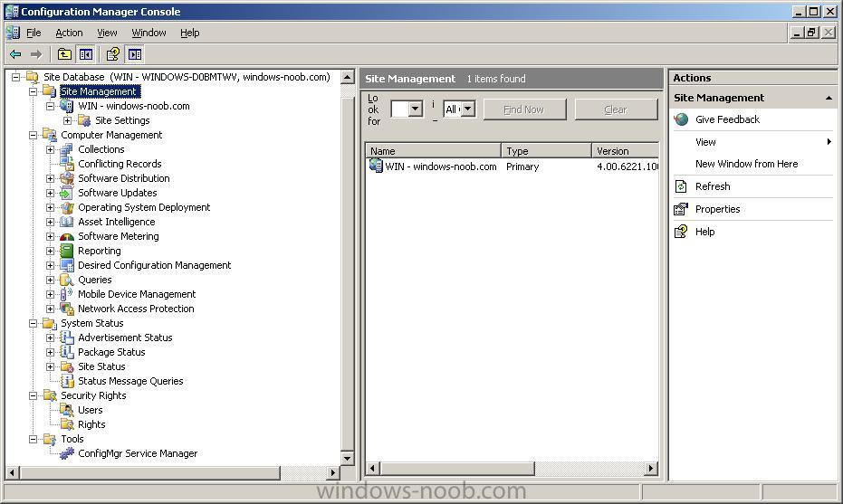Click the Collections icon in the tree

[67, 149]
